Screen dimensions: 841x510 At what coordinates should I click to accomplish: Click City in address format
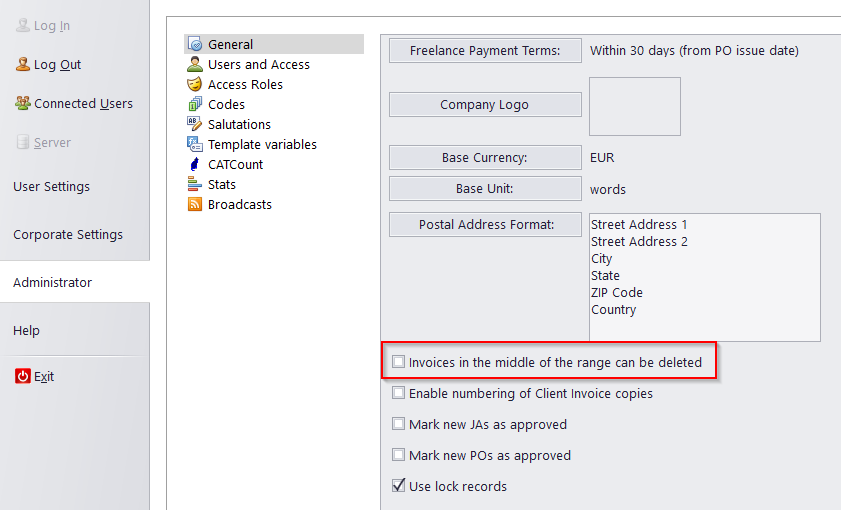coord(601,258)
